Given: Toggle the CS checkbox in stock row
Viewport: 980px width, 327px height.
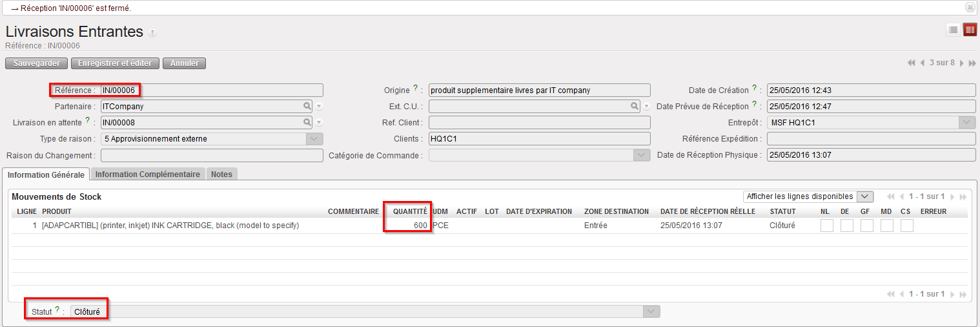Looking at the screenshot, I should [x=907, y=226].
